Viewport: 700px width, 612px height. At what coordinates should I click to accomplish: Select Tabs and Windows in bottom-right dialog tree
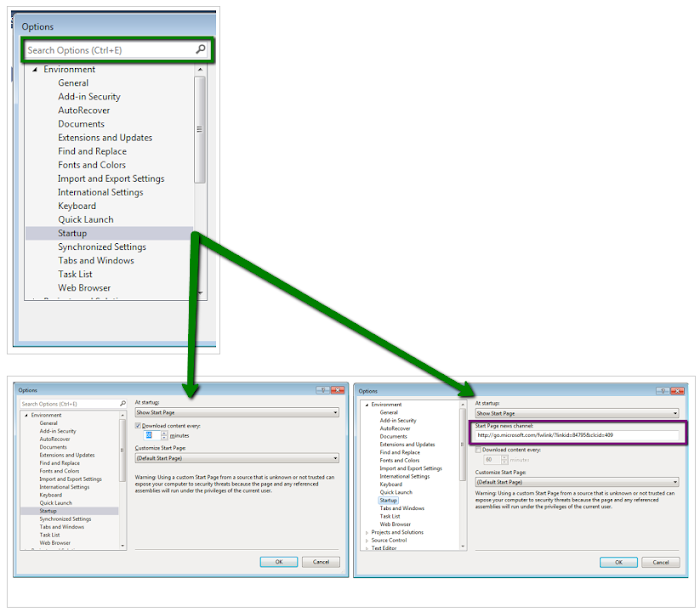coord(402,508)
